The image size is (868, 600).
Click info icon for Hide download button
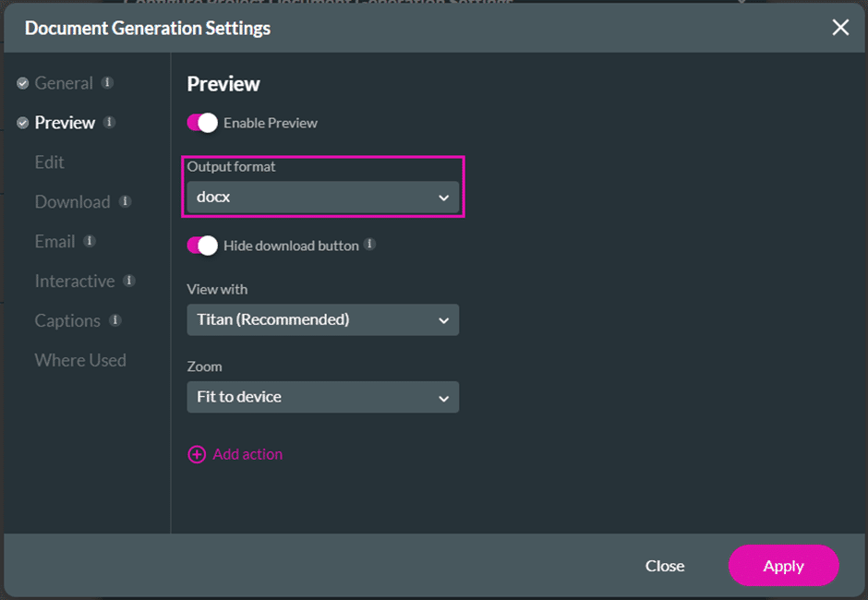369,245
